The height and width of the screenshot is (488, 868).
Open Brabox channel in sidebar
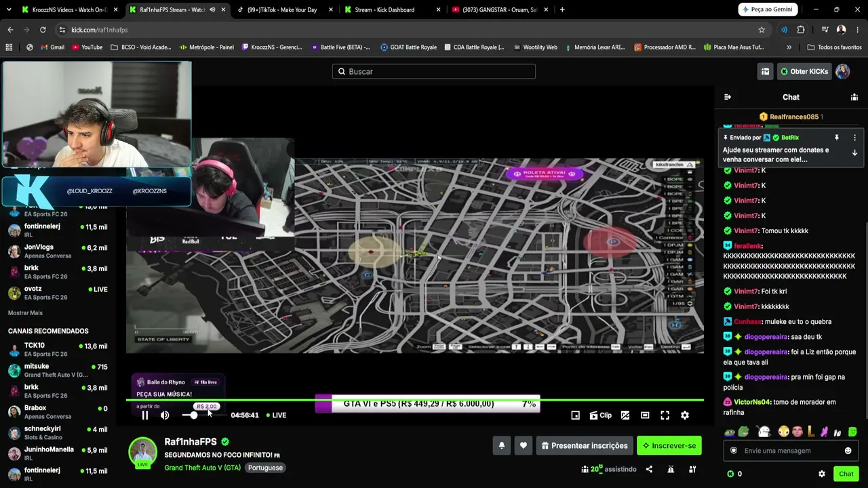[58, 411]
